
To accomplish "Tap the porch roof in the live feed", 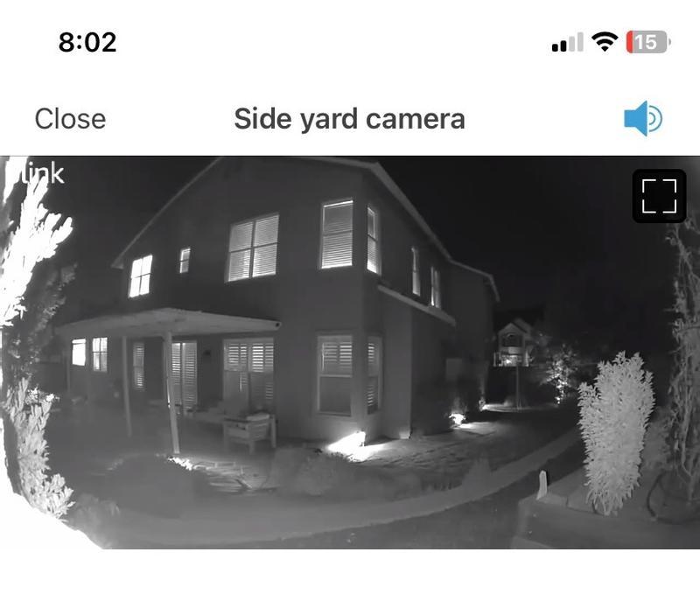I will click(167, 323).
